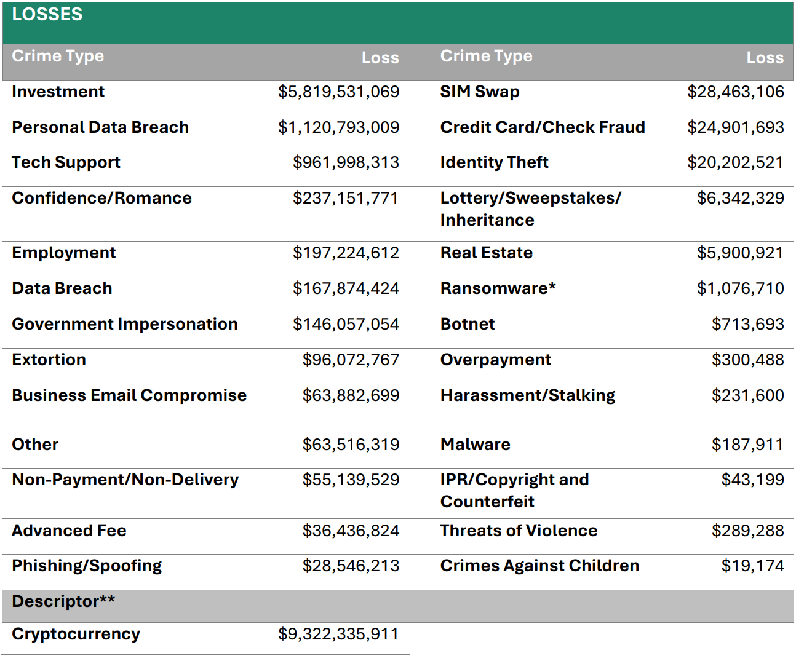Click the $146,057,054 loss value
This screenshot has width=812, height=669.
(346, 324)
